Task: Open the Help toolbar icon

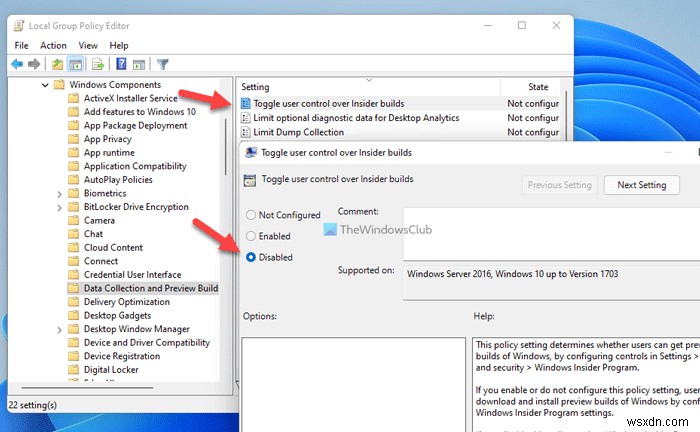Action: pos(121,64)
